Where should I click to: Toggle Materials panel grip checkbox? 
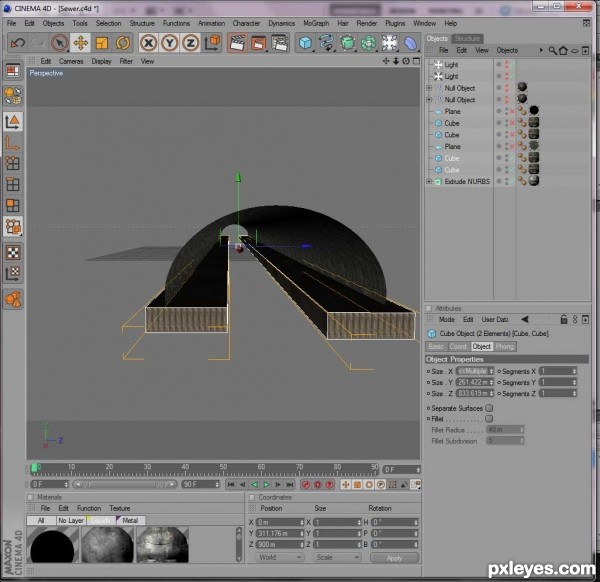[x=30, y=497]
